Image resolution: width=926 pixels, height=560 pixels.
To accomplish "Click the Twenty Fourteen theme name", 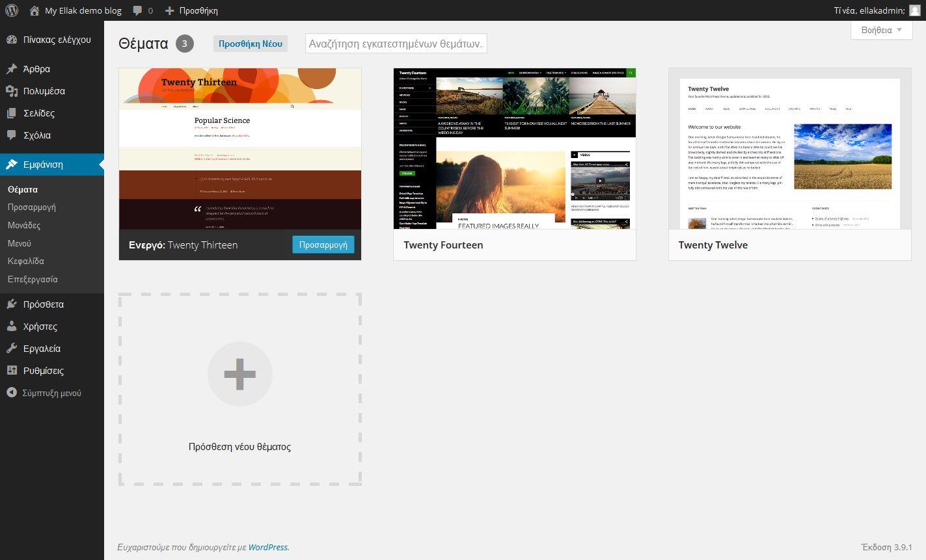I will (443, 245).
